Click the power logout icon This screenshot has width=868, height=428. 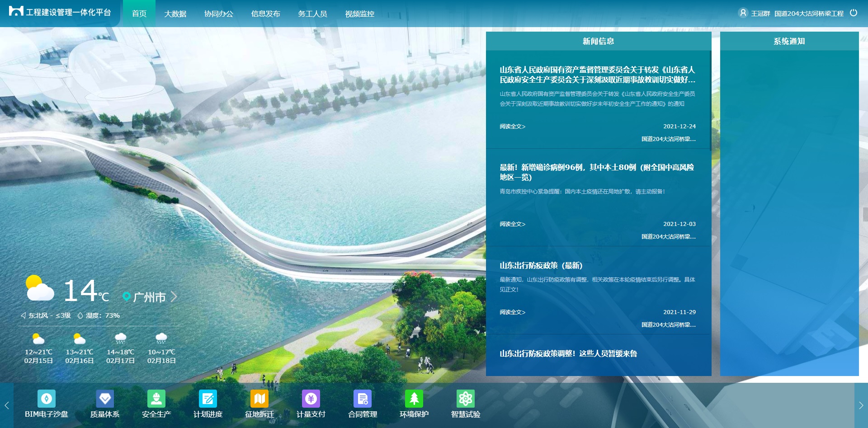tap(854, 13)
